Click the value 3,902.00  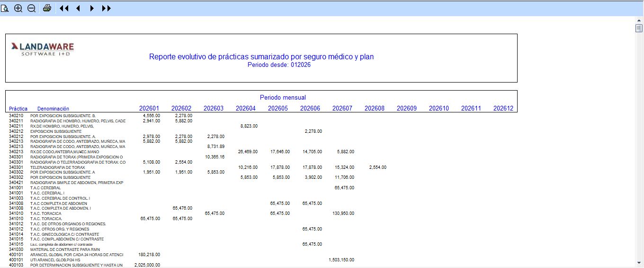coord(313,178)
